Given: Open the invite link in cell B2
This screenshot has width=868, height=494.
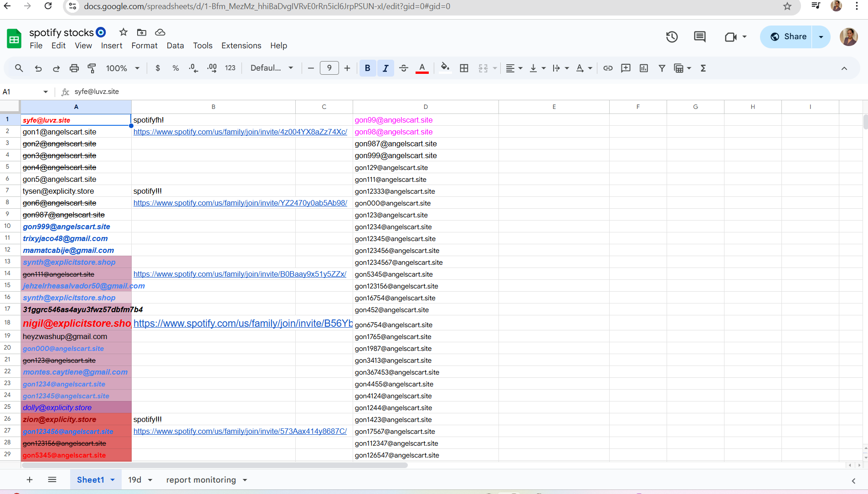Looking at the screenshot, I should 240,132.
